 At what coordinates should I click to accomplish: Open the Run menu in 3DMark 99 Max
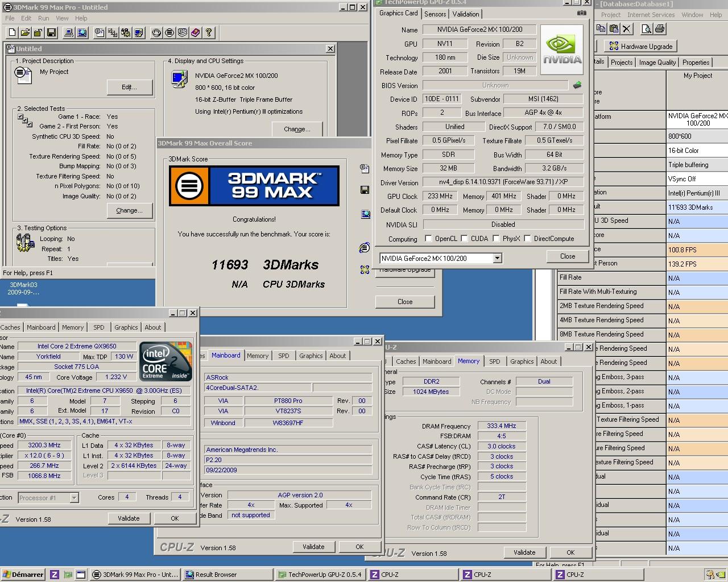tap(43, 18)
